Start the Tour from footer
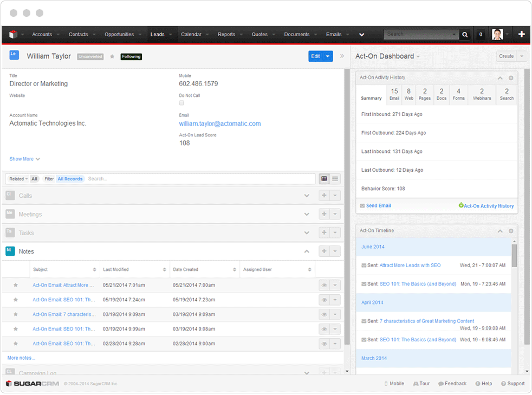 421,384
